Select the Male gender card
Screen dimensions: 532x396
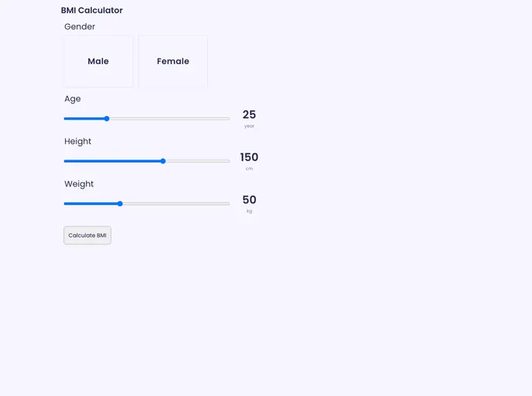98,61
